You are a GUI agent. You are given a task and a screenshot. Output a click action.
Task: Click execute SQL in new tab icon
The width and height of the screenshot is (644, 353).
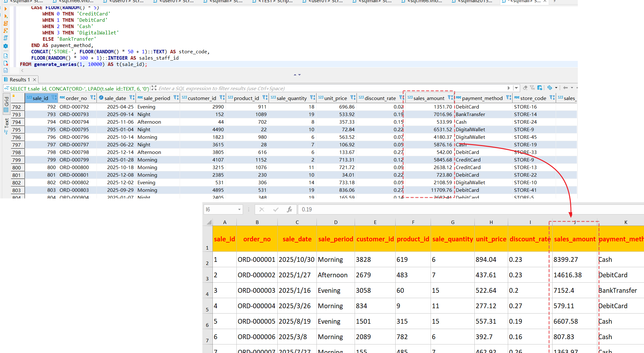tap(5, 16)
